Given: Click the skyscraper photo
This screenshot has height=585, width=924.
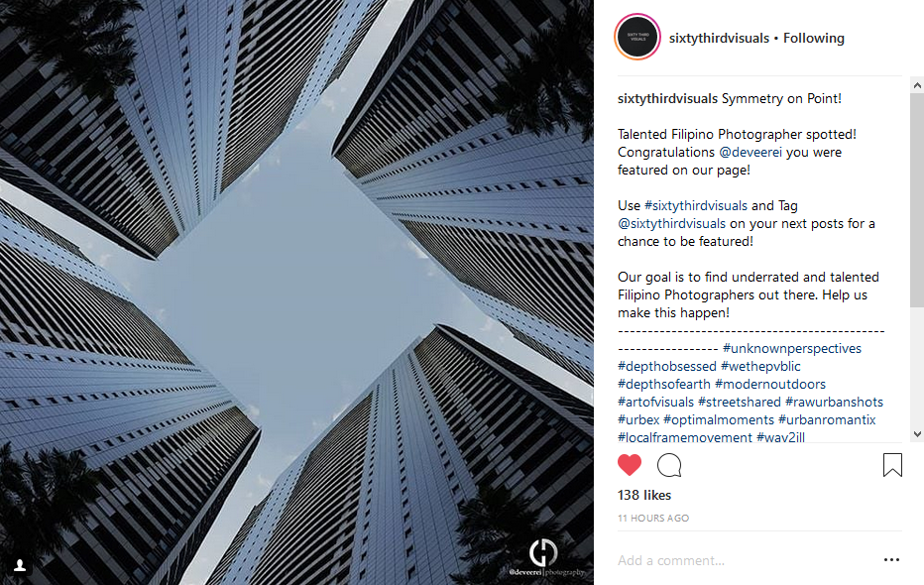Looking at the screenshot, I should click(296, 292).
